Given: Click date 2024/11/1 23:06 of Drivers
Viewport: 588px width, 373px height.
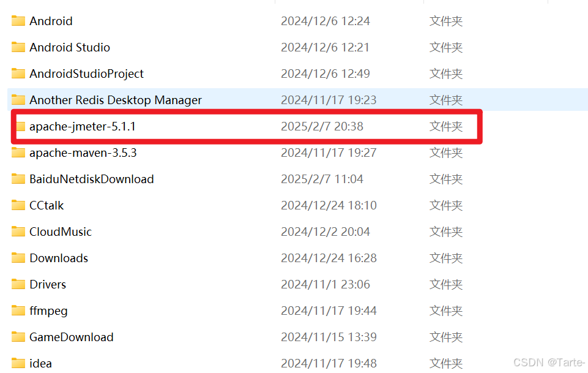Looking at the screenshot, I should tap(326, 284).
